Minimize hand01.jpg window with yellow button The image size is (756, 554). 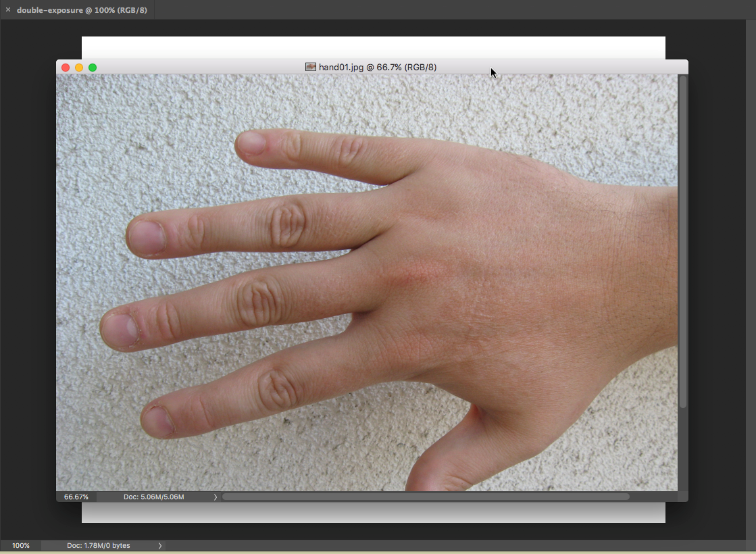(79, 68)
